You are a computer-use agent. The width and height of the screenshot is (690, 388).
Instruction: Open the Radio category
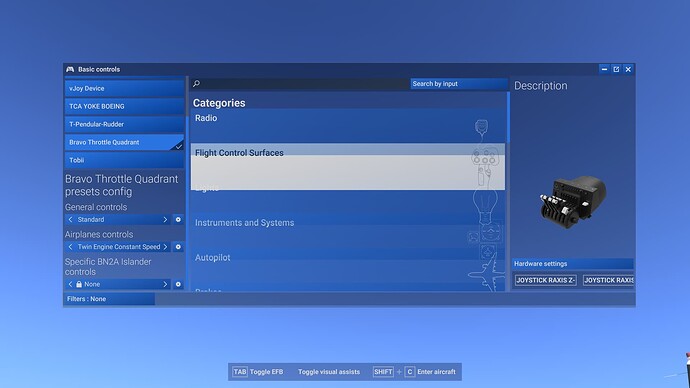pos(348,125)
